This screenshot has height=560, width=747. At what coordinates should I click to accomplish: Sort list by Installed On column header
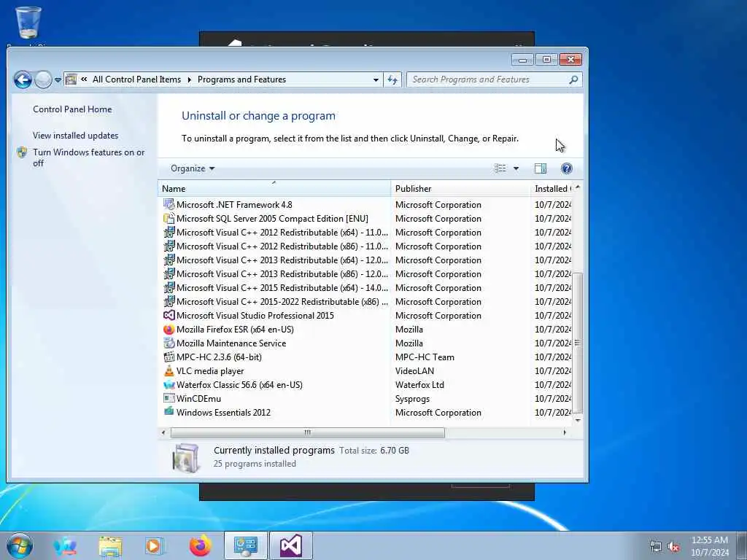(551, 189)
